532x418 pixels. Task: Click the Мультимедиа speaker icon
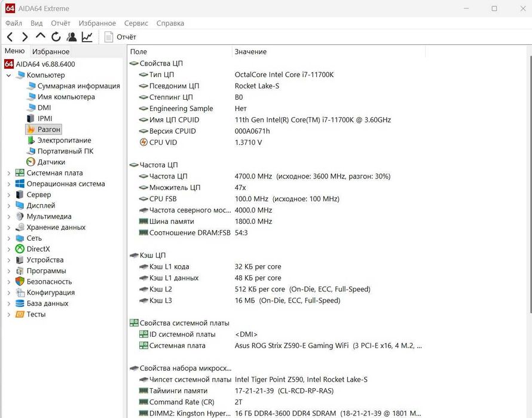coord(20,216)
